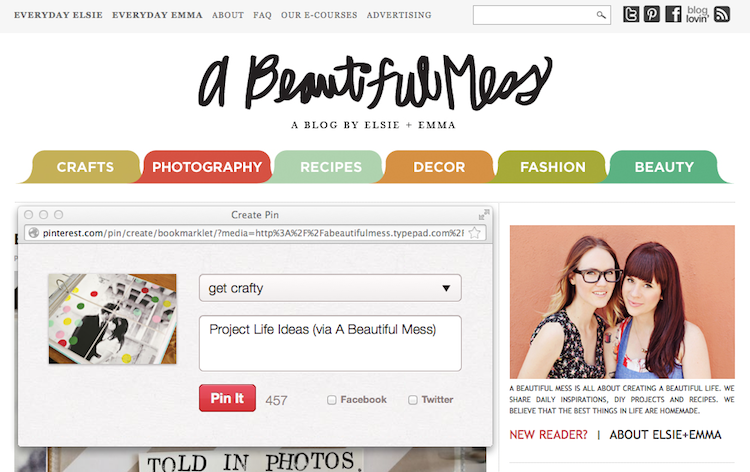This screenshot has width=750, height=472.
Task: Click the pin description text box
Action: point(330,343)
